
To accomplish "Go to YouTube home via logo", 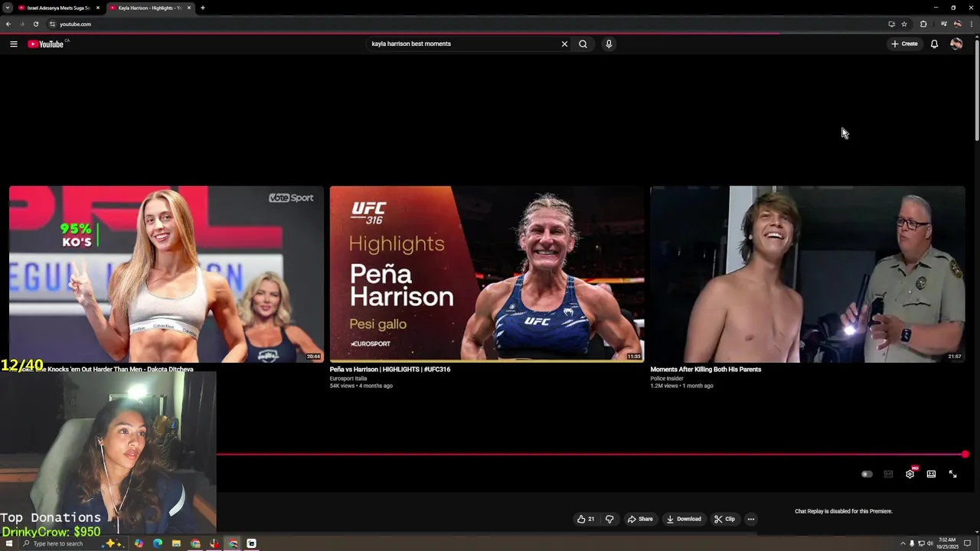I will click(46, 44).
